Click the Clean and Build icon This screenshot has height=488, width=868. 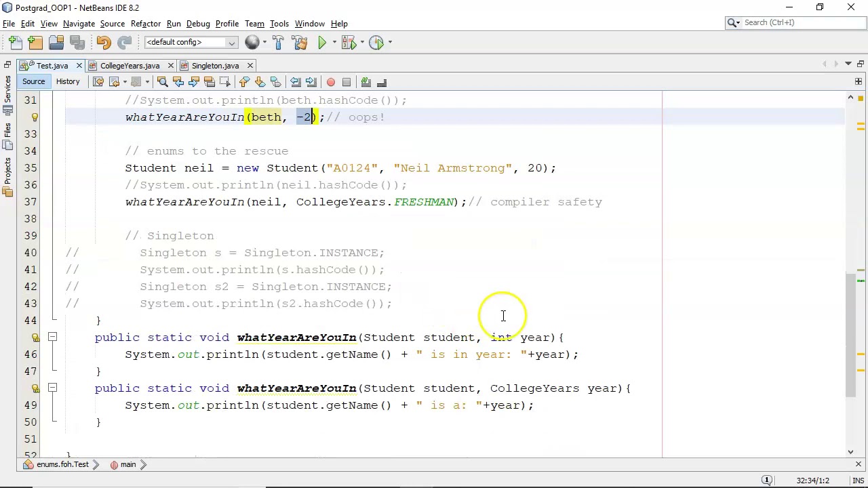pos(299,42)
